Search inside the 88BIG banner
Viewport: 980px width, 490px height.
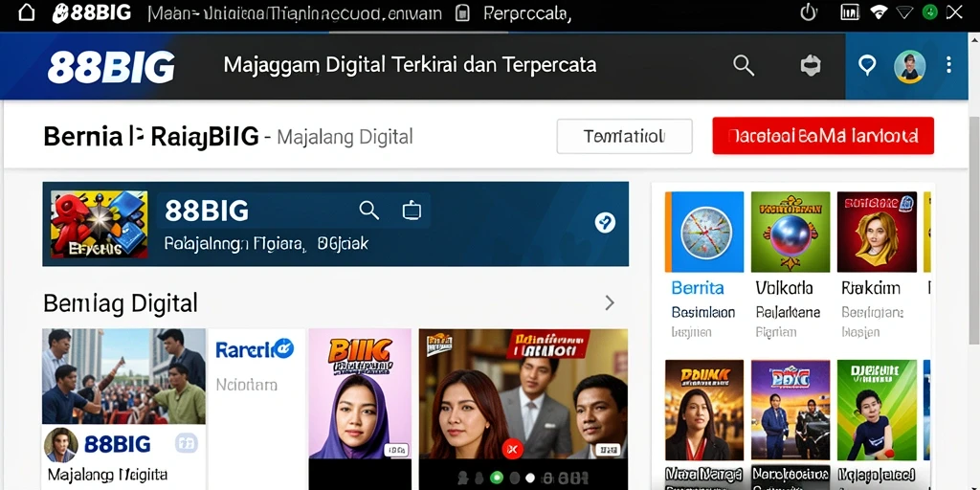[368, 211]
